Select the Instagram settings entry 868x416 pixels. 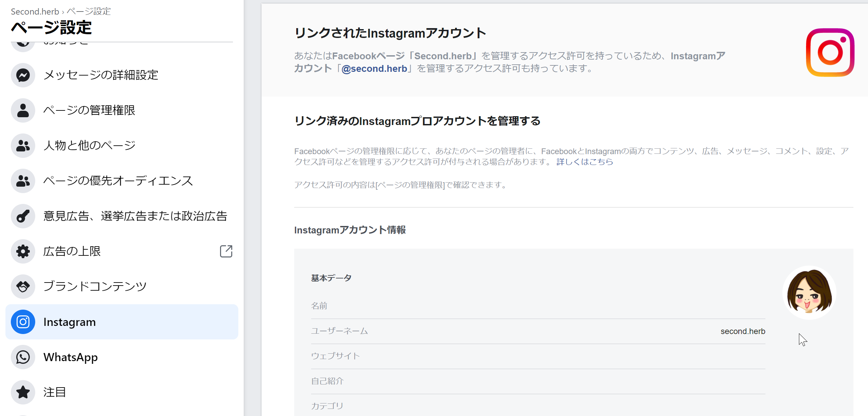(x=122, y=322)
